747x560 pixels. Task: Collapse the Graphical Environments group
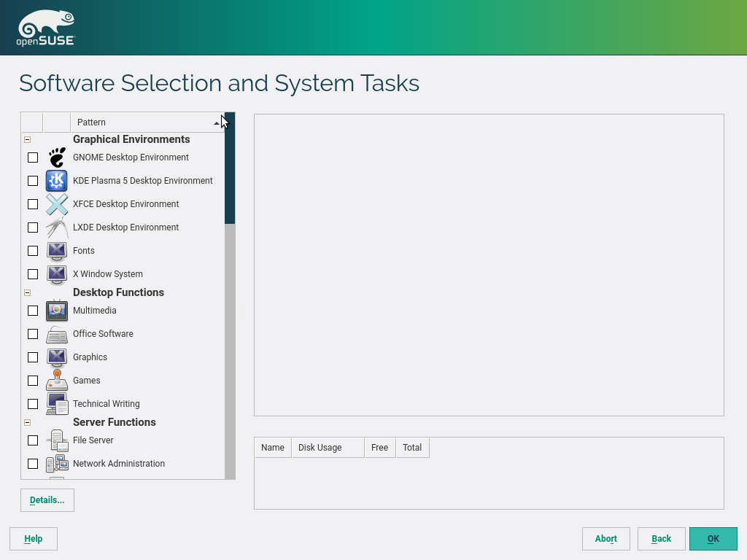click(x=27, y=139)
